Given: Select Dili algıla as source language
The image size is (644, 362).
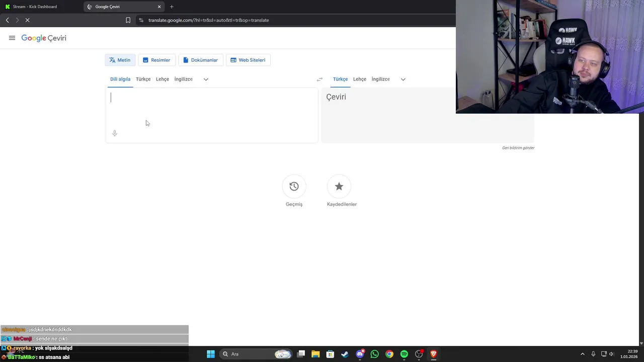Looking at the screenshot, I should [120, 79].
